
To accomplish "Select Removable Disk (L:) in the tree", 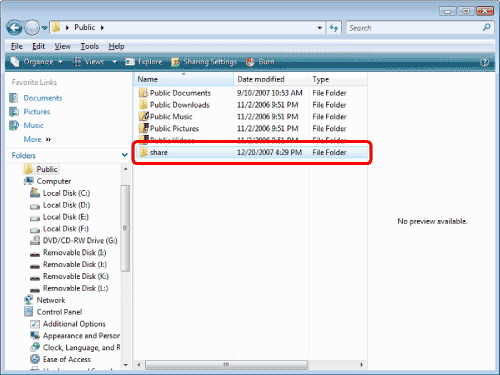I will tap(76, 288).
